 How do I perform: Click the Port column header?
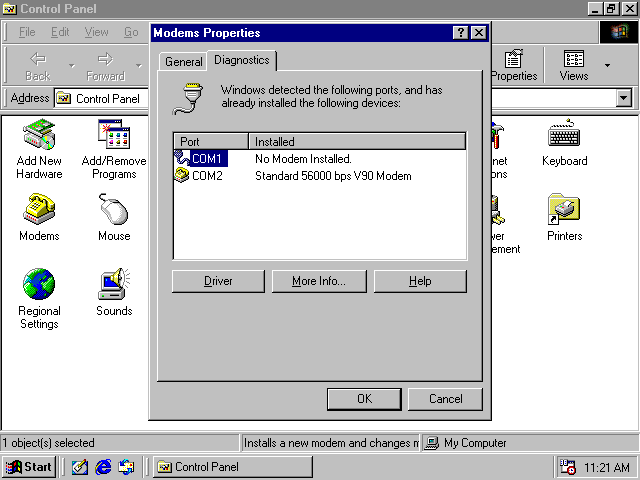pos(211,142)
